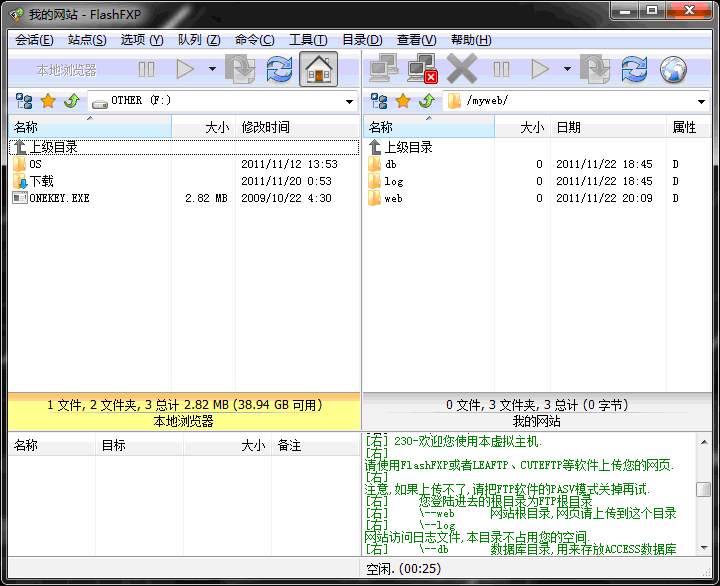
Task: Go up one level in remote pane
Action: click(427, 101)
